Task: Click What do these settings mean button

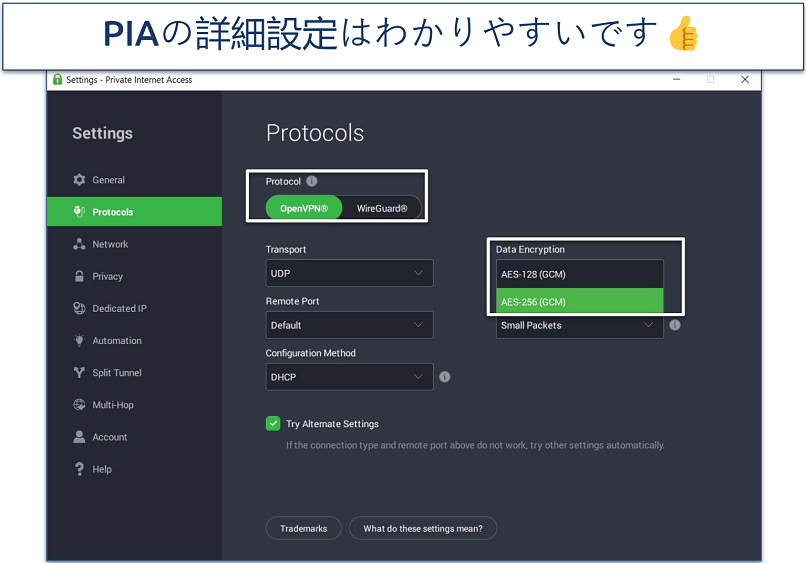Action: pos(422,528)
